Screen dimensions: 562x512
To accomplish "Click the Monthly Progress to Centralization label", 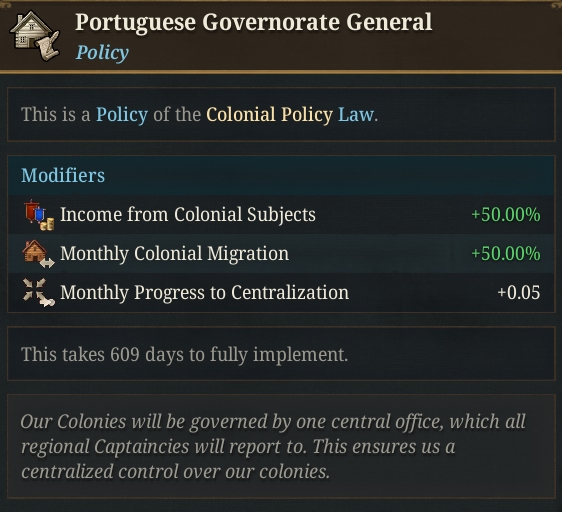I will 204,293.
